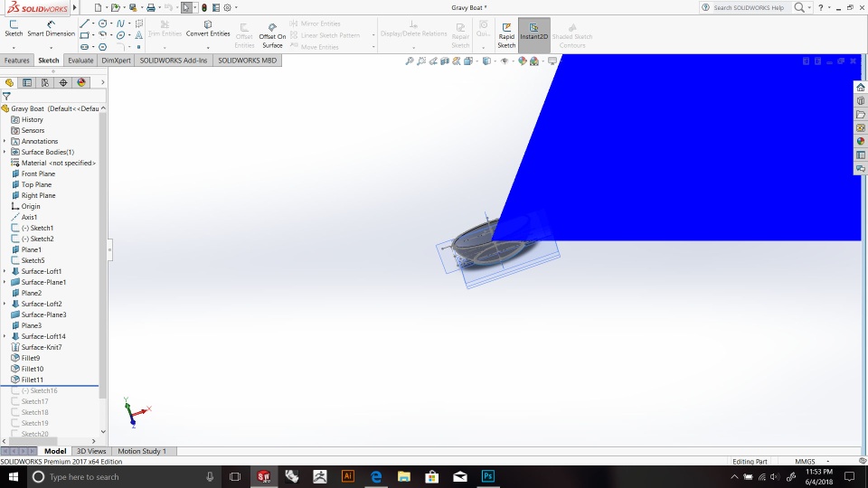The height and width of the screenshot is (488, 868).
Task: Switch to the Features tab
Action: click(16, 61)
